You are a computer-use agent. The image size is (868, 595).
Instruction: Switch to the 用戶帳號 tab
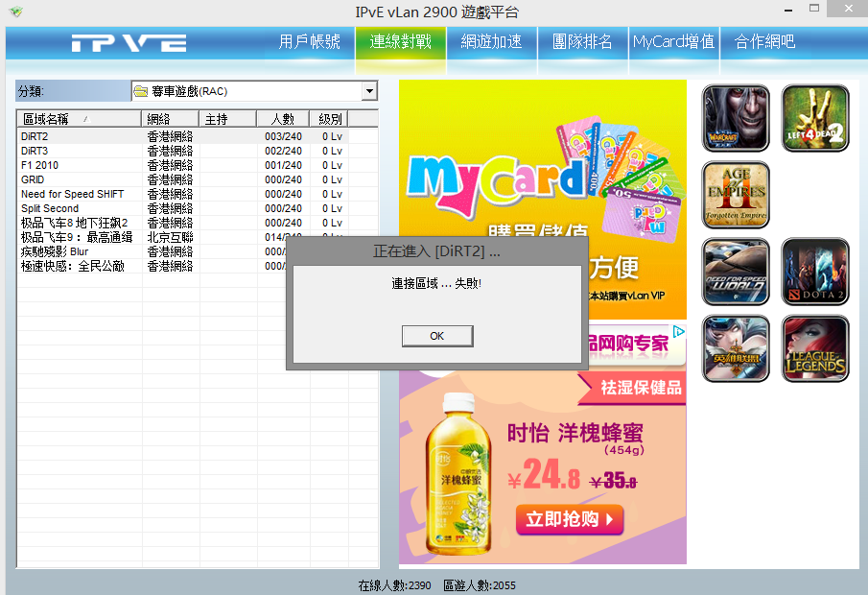pyautogui.click(x=309, y=42)
